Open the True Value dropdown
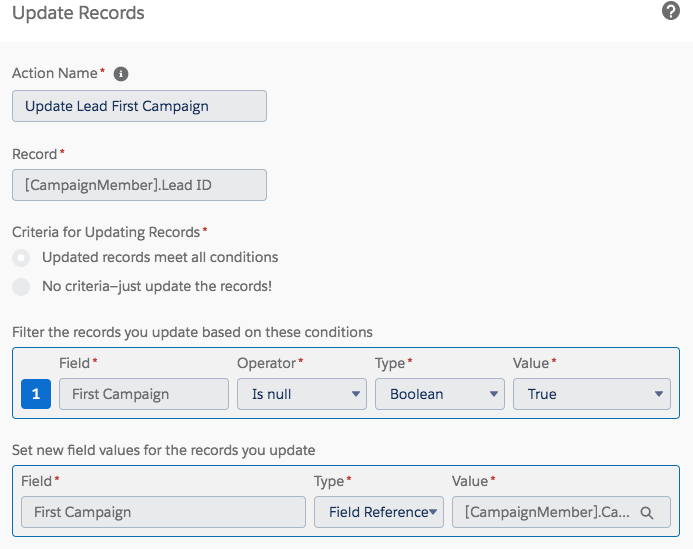Viewport: 693px width, 549px height. point(591,394)
